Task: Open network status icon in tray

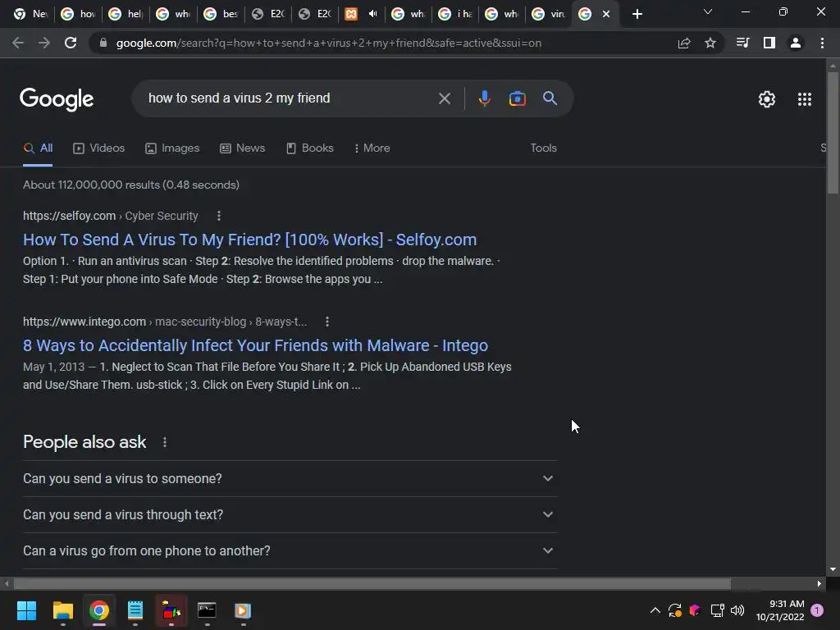Action: coord(717,610)
